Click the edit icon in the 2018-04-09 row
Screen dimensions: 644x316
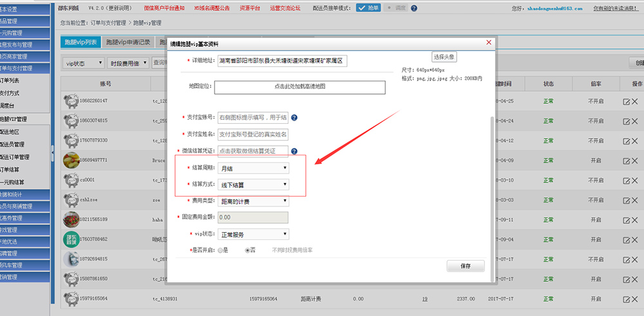626,161
